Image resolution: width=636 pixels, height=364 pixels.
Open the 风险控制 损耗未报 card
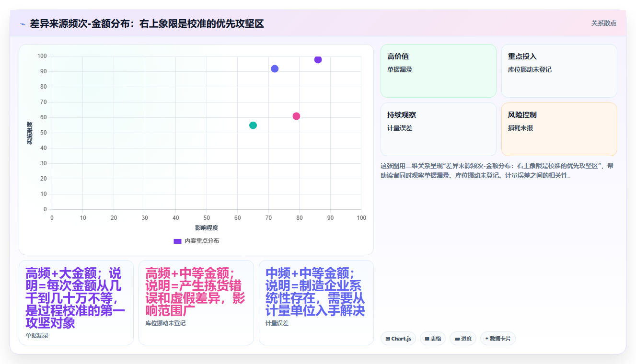click(x=559, y=129)
